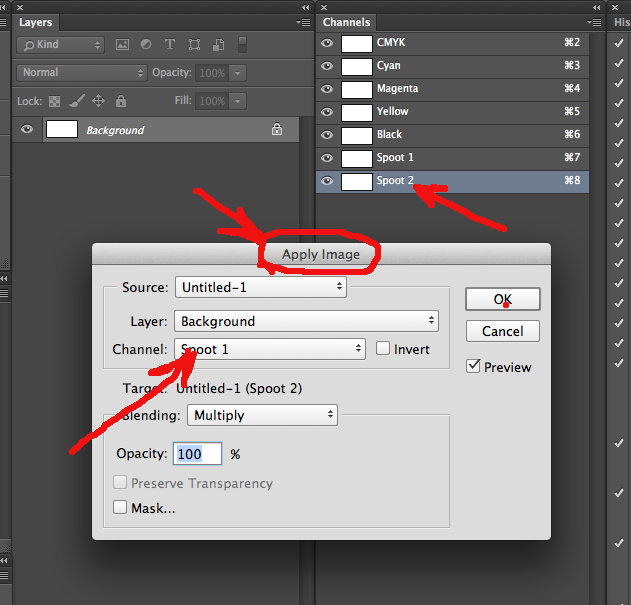Click the Background layer lock icon
The width and height of the screenshot is (631, 605).
(x=277, y=129)
